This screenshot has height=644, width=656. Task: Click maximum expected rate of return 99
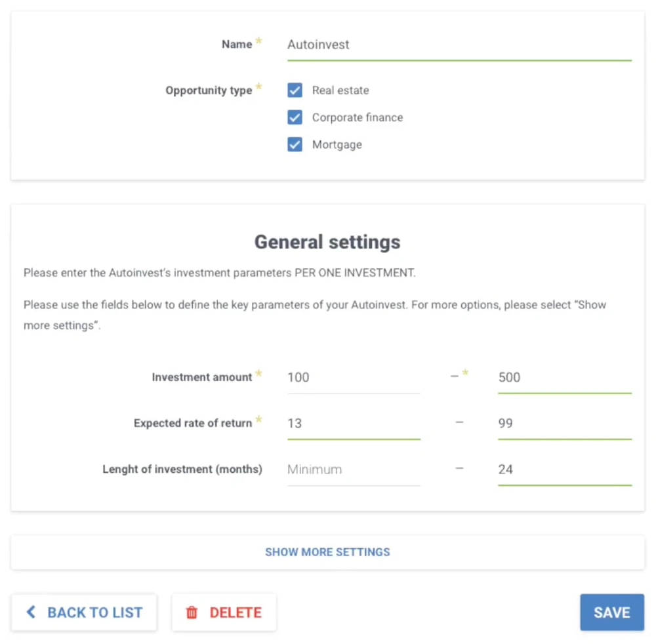pyautogui.click(x=564, y=424)
